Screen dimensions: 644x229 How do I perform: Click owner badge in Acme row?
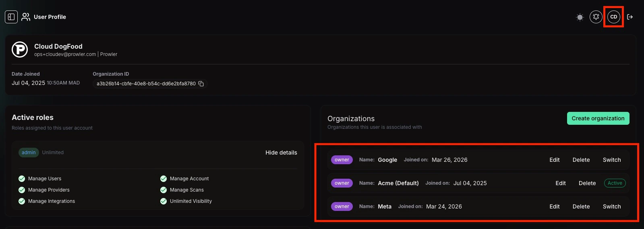click(342, 183)
